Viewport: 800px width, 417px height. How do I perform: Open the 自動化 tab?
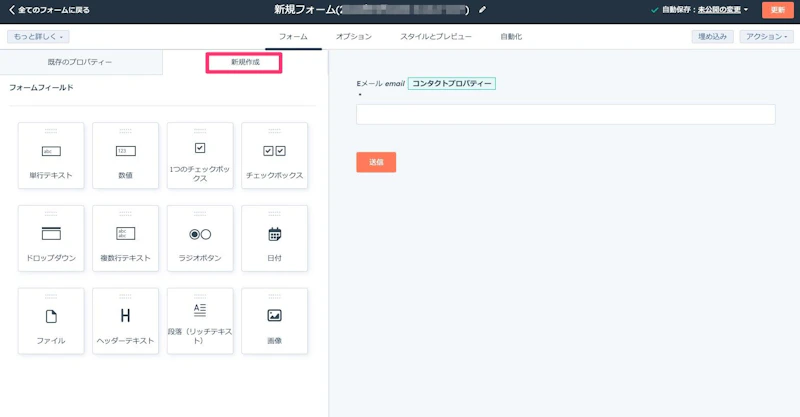point(511,37)
